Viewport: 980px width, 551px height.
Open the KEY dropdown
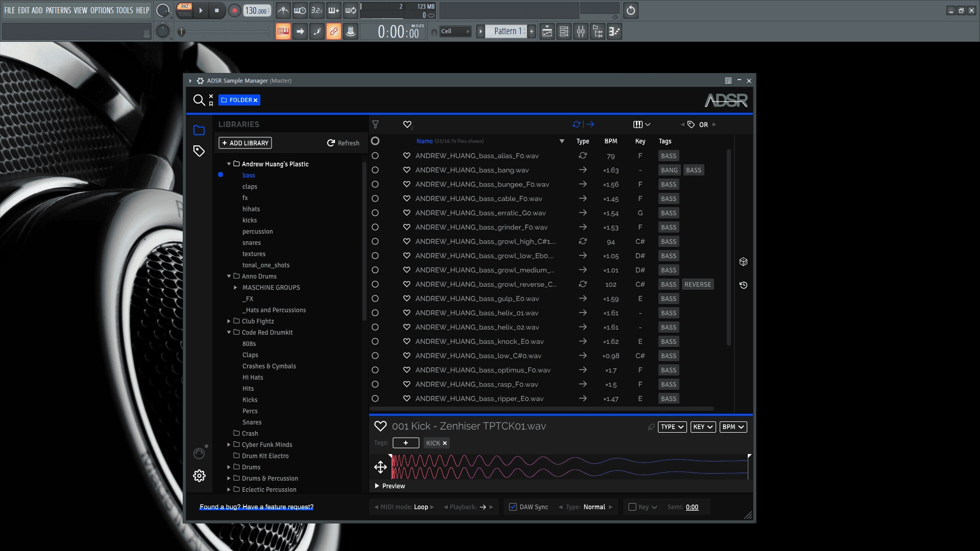pyautogui.click(x=703, y=427)
